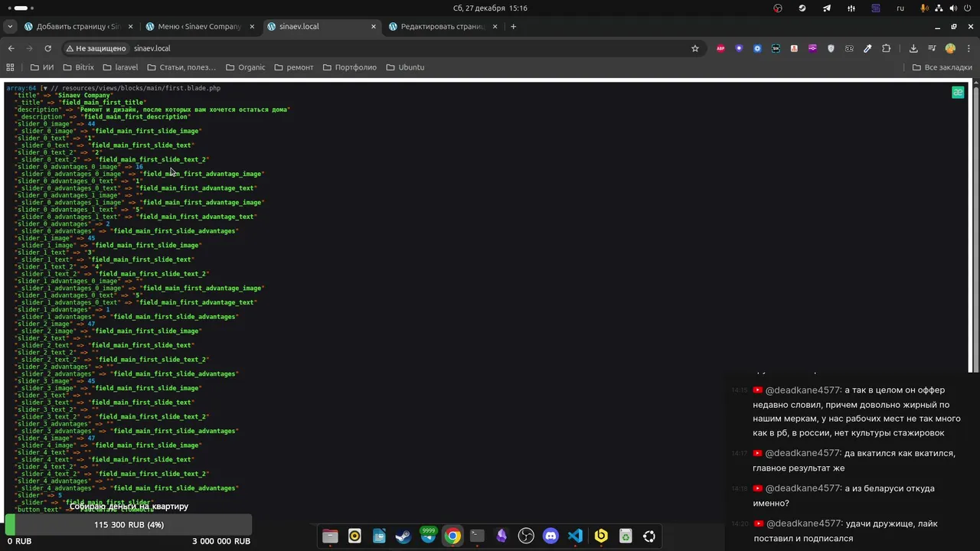Click the resources/views/blocks/main/first.blade.php path

[141, 88]
